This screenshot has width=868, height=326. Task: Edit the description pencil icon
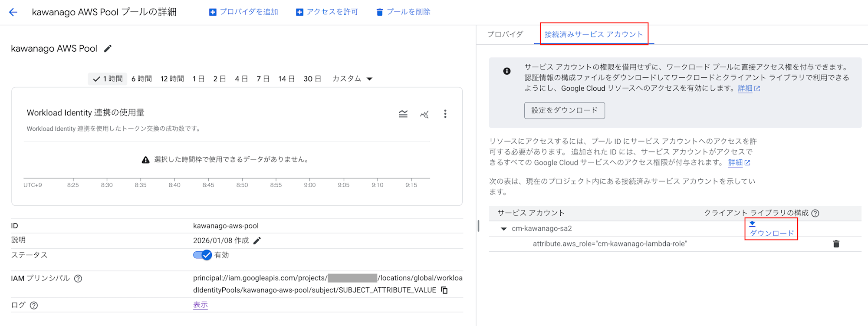pos(257,240)
